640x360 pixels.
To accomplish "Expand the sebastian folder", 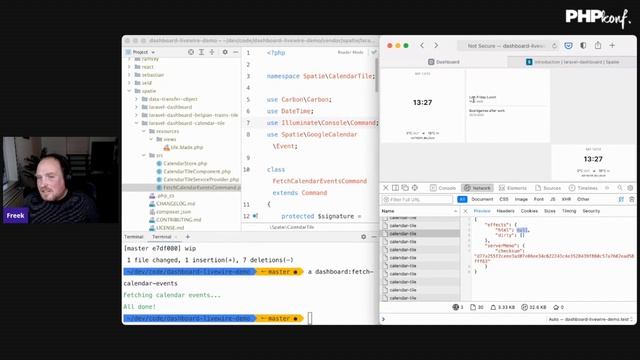I will [129, 75].
